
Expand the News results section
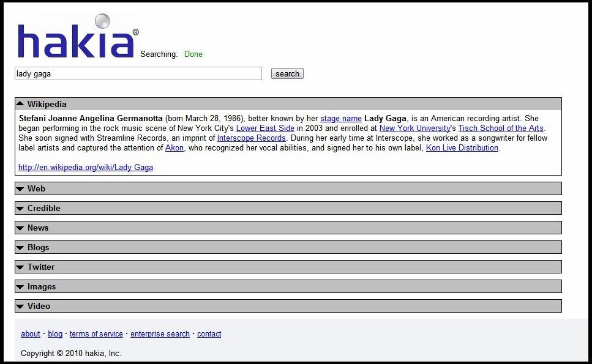pyautogui.click(x=288, y=228)
